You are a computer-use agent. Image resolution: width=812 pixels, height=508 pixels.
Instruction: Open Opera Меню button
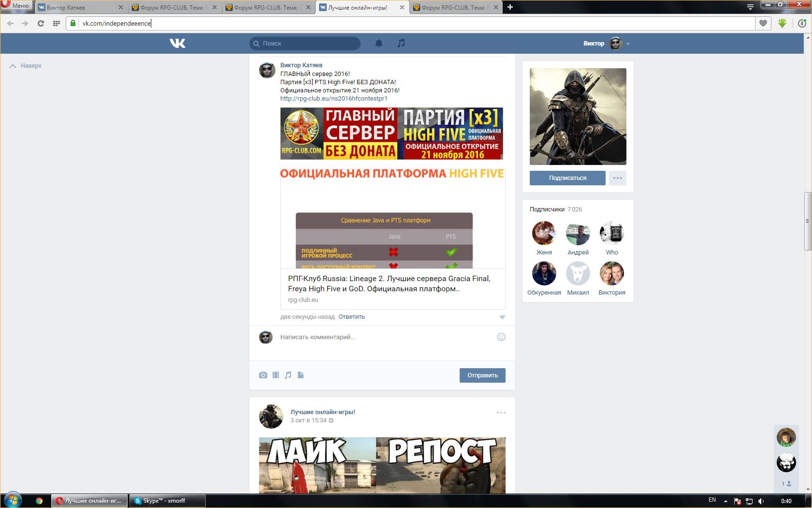click(16, 5)
